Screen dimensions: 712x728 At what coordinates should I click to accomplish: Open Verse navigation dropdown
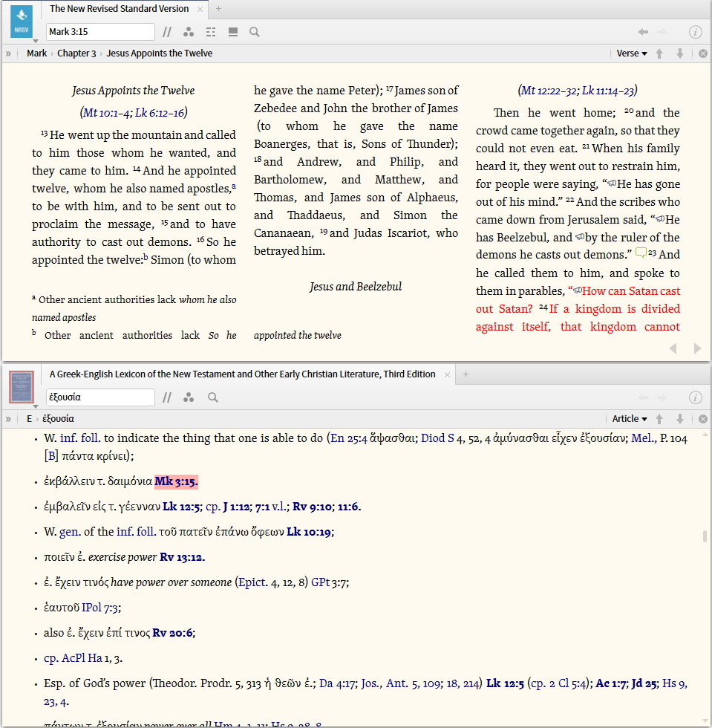coord(632,53)
